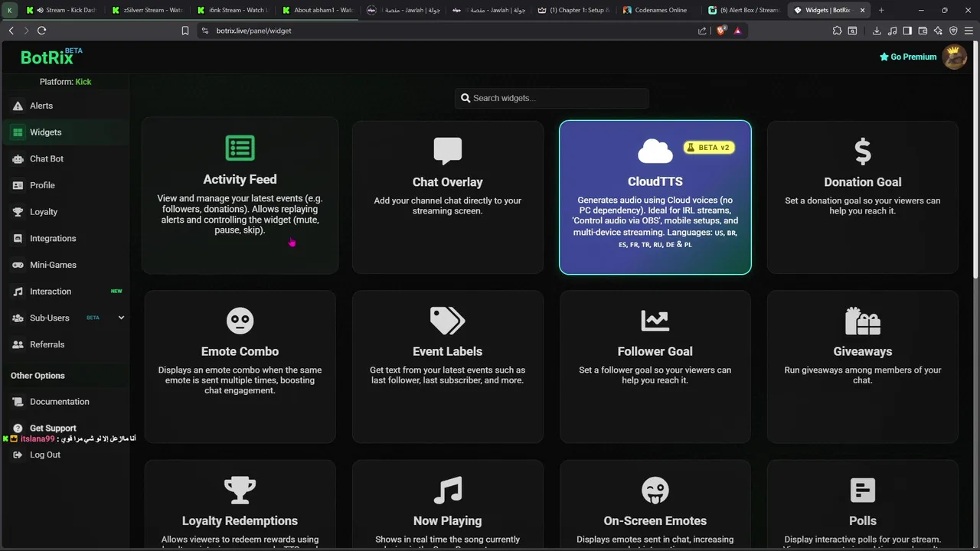Click the browser back arrow
The image size is (980, 551).
[11, 31]
